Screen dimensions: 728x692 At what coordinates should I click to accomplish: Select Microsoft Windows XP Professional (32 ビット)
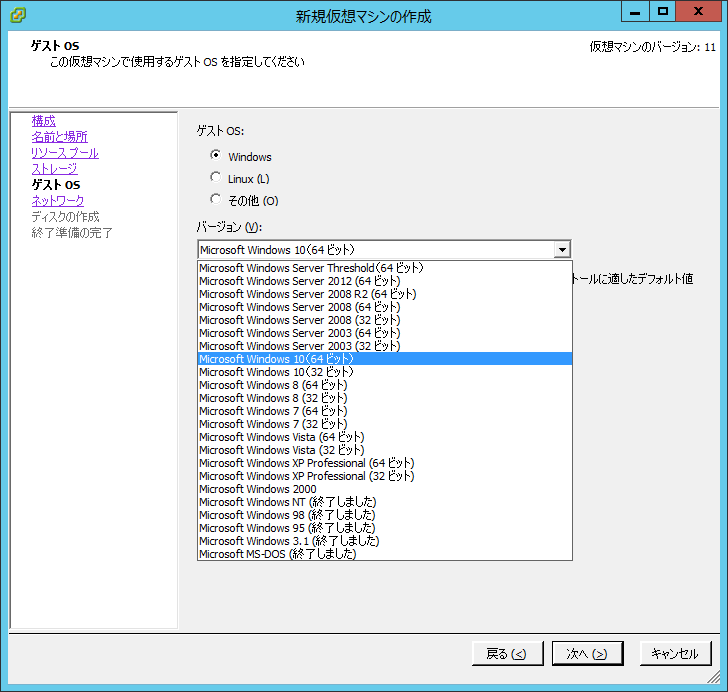385,476
